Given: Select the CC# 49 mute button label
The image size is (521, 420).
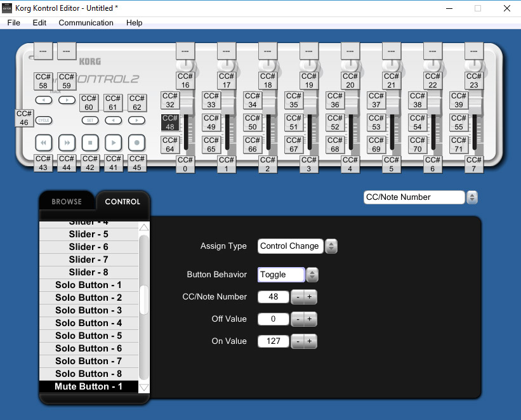Looking at the screenshot, I should point(211,122).
